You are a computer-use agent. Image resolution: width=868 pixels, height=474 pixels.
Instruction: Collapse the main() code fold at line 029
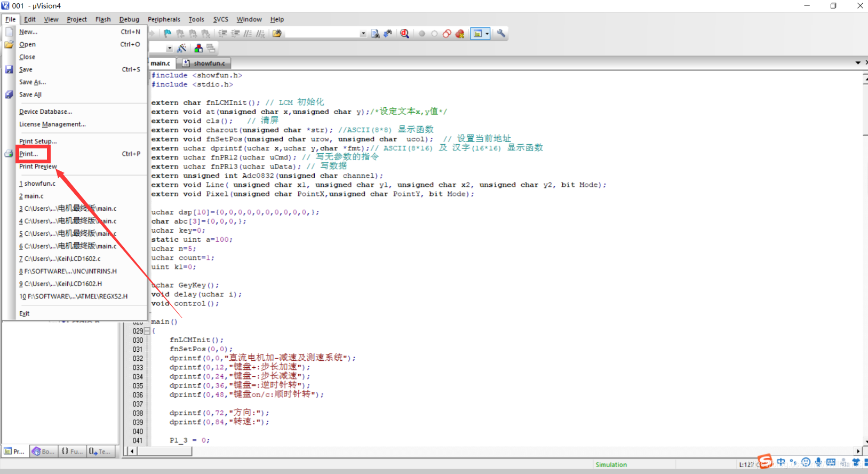tap(147, 331)
